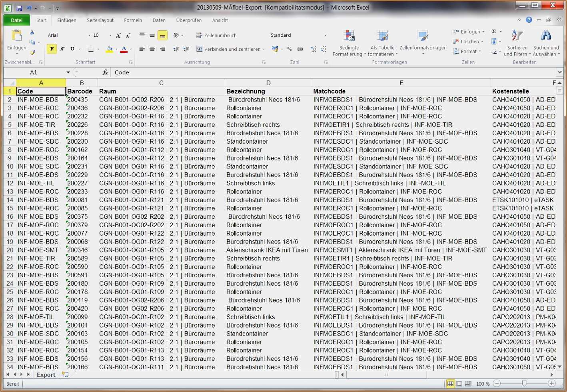
Task: Click the Löschen button
Action: point(466,42)
